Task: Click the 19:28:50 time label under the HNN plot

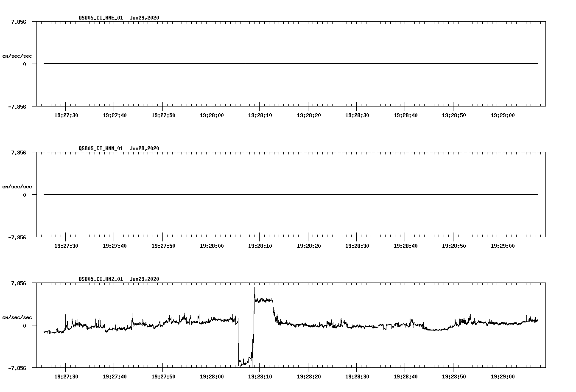Action: point(454,246)
